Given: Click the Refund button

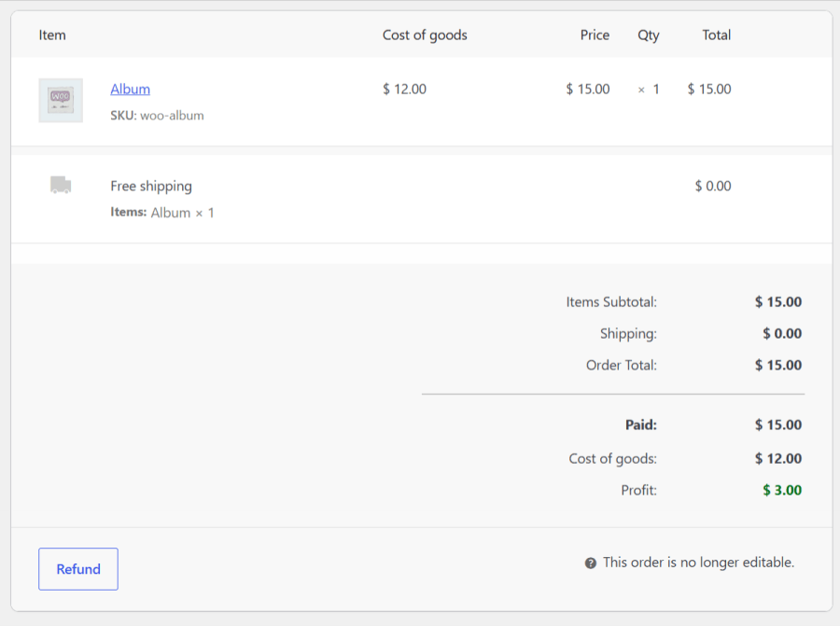Looking at the screenshot, I should [x=78, y=569].
